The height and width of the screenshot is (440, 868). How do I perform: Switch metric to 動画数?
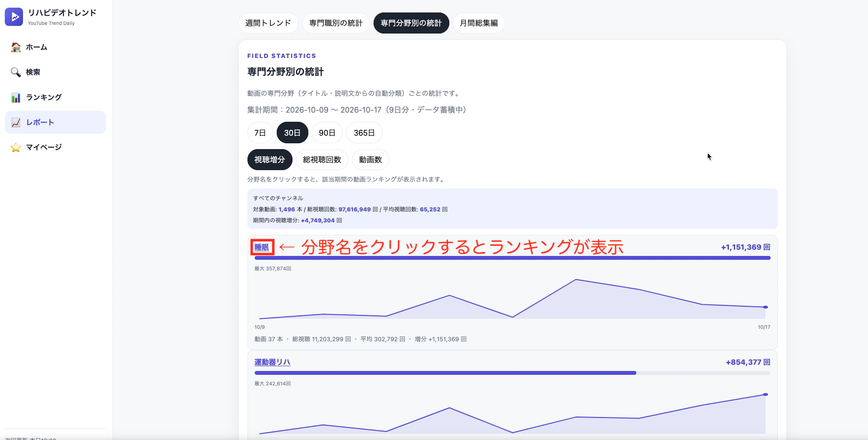click(x=370, y=160)
